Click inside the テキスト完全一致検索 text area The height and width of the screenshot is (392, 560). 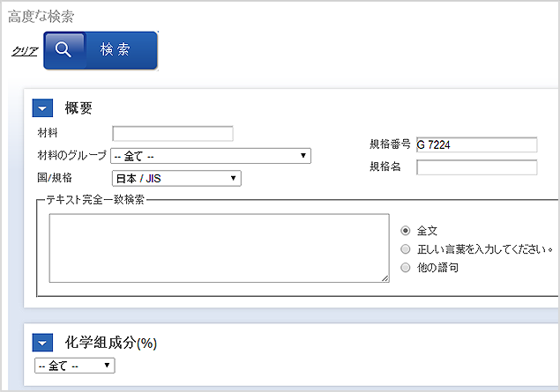(x=220, y=248)
